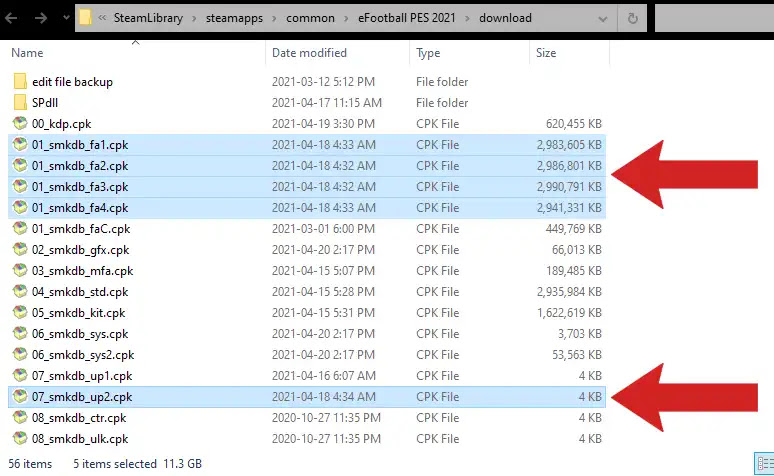Screen dimensions: 774x476
Task: Click the file name 04_smkdb_std.cpk
Action: pos(80,292)
